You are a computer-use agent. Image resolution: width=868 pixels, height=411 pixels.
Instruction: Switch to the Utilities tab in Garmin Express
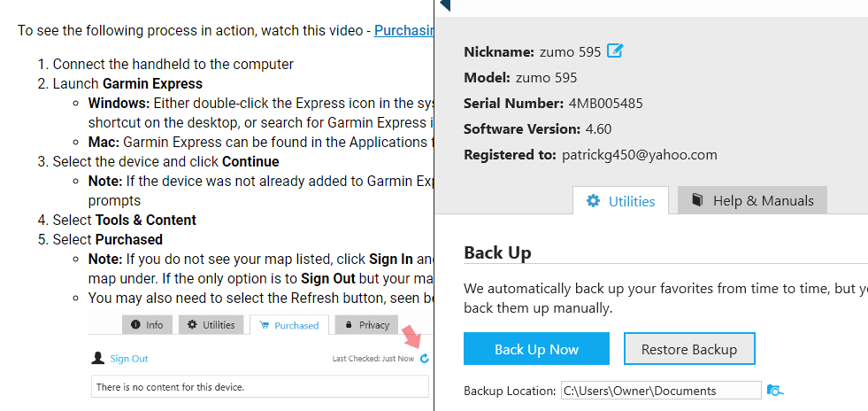(x=620, y=200)
